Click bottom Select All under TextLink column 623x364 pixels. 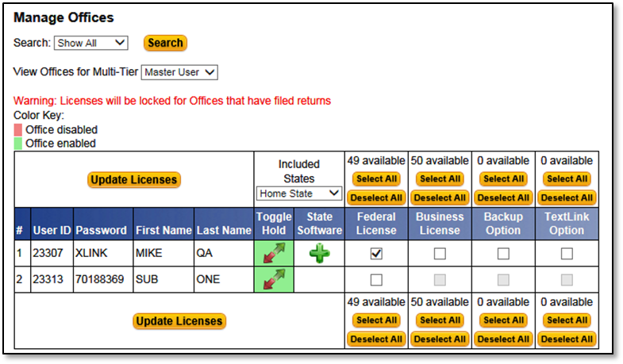(567, 320)
